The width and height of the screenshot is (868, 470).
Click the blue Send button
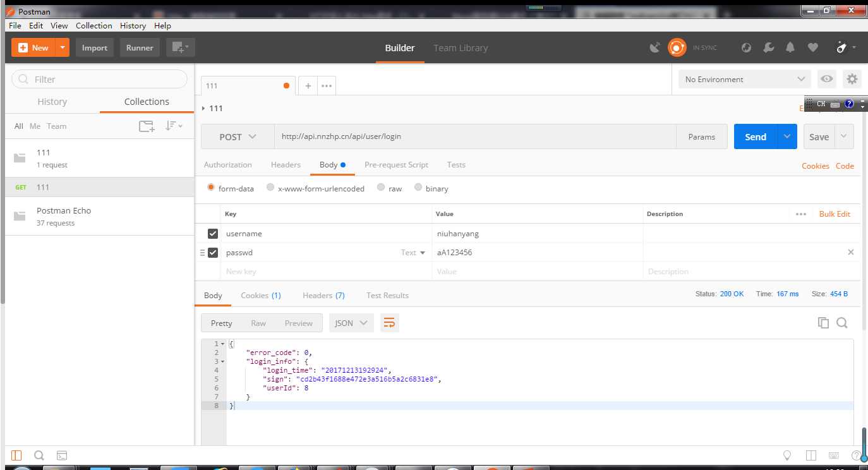[x=756, y=136]
